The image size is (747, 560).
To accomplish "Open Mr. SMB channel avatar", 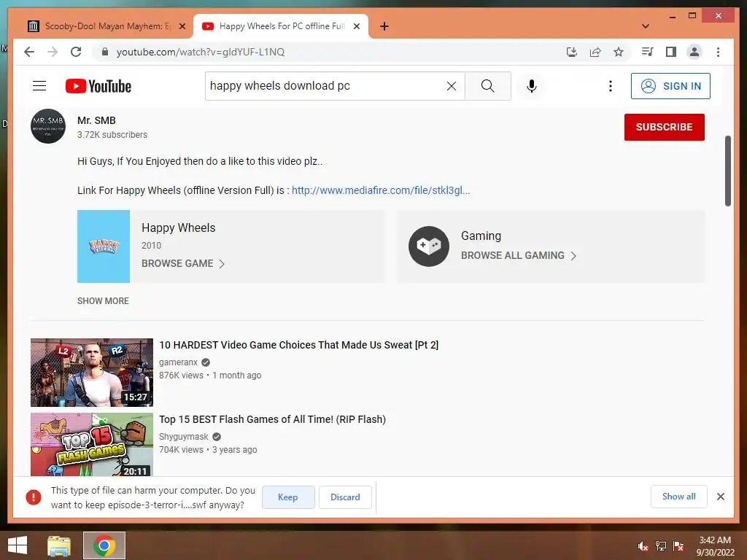I will point(48,126).
